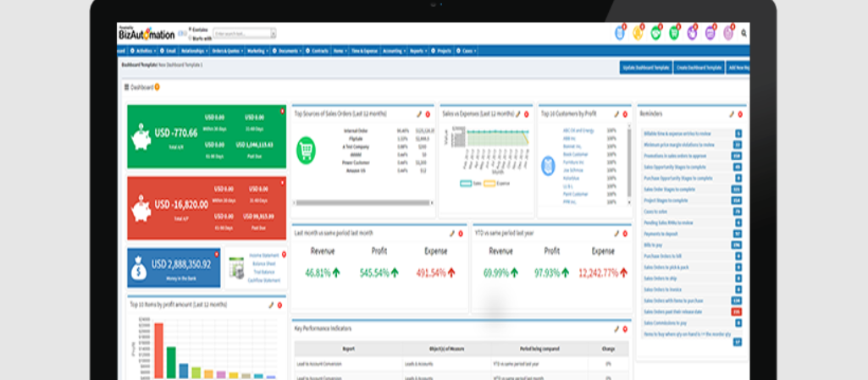The image size is (868, 380).
Task: Click the horizontal scrollbar in Top Sources widget
Action: 362,203
